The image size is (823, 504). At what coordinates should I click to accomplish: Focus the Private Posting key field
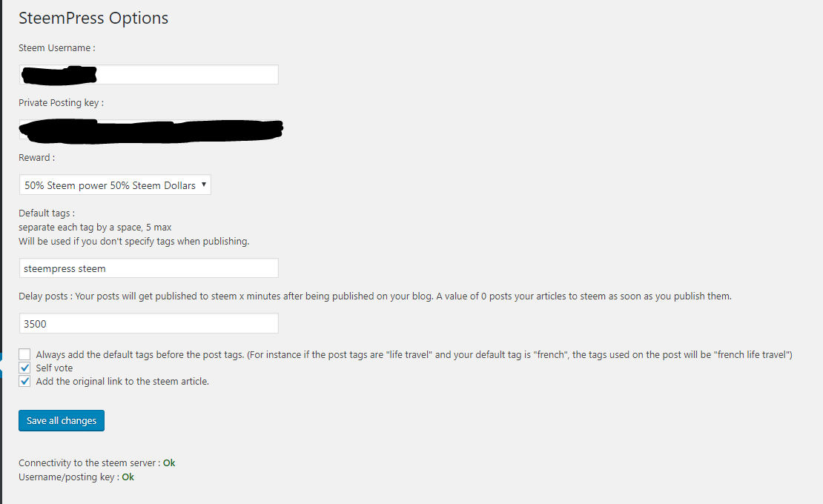(x=148, y=130)
